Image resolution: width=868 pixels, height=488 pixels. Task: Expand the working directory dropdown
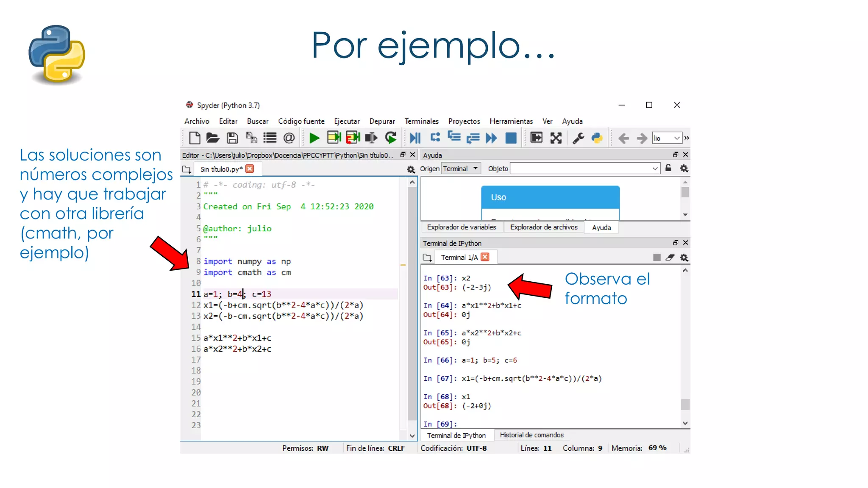tap(677, 138)
